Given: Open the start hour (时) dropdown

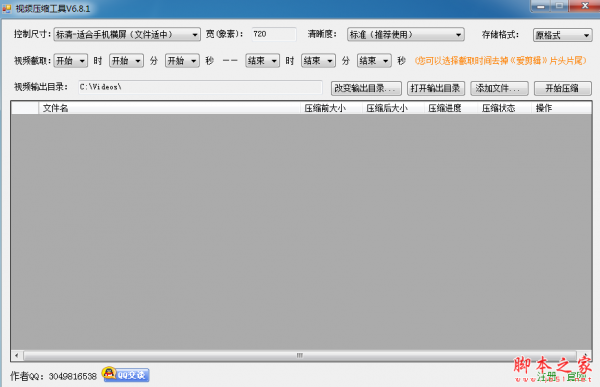Looking at the screenshot, I should pyautogui.click(x=71, y=60).
